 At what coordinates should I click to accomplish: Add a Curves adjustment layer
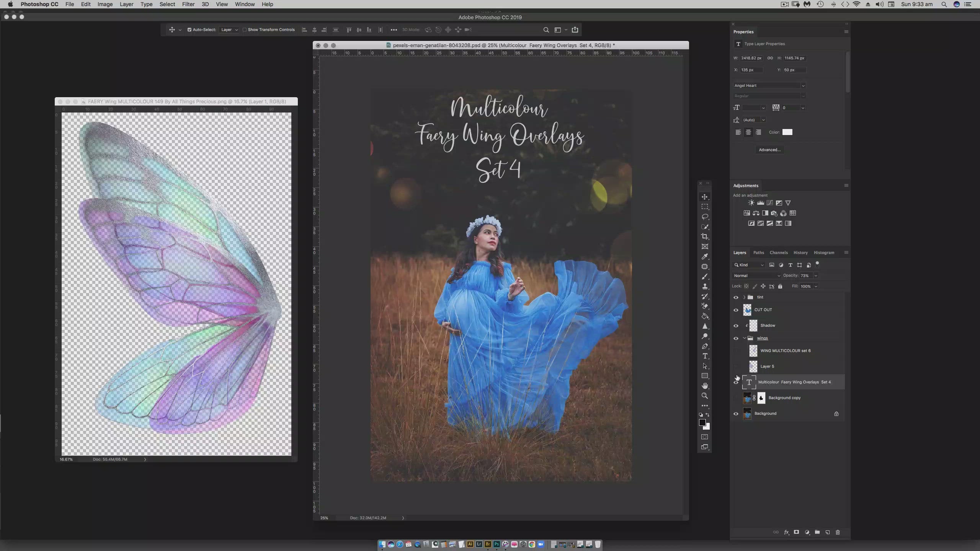770,203
